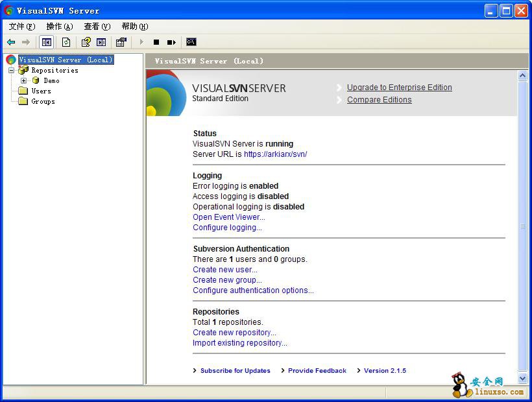Screen dimensions: 532x402
Task: Select the Groups folder in tree
Action: pos(43,101)
